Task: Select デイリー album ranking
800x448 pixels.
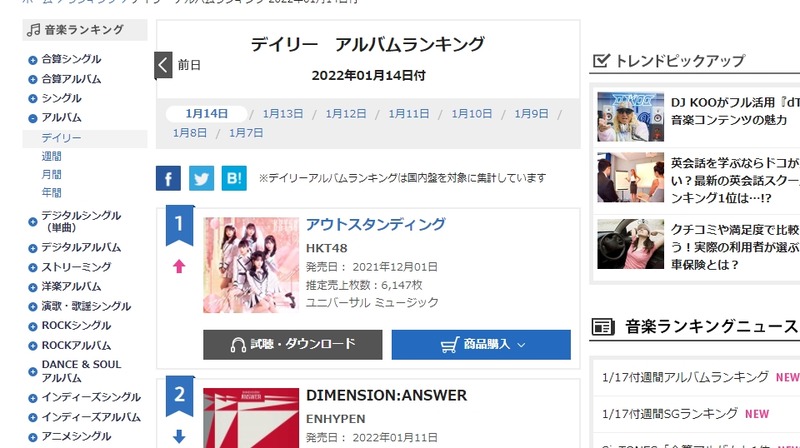Action: (x=61, y=138)
